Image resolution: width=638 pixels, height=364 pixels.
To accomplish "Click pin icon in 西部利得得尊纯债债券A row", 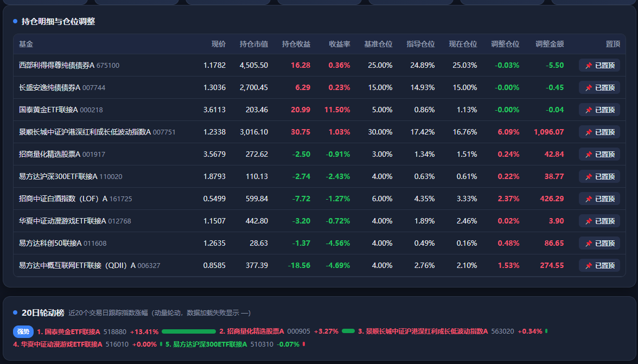I will point(588,66).
